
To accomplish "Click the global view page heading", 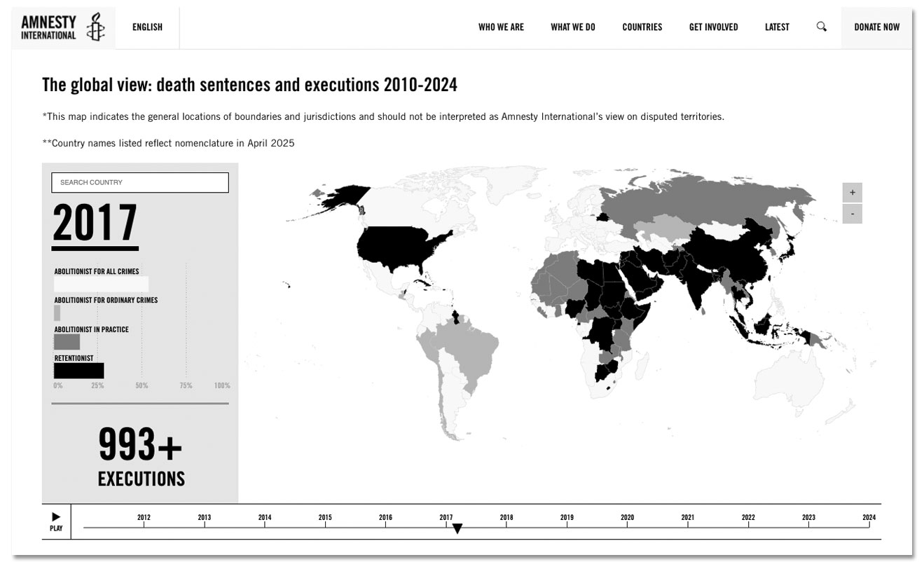I will [249, 85].
